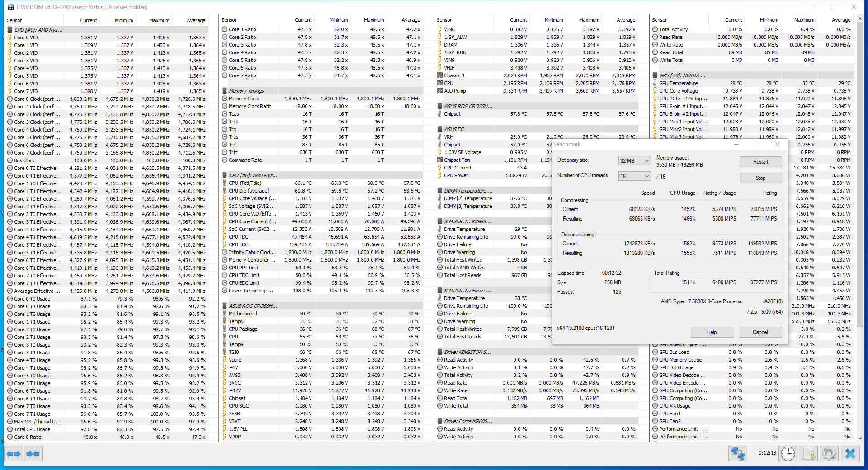The width and height of the screenshot is (868, 470).
Task: Click the blue X close sensors icon
Action: (x=850, y=454)
